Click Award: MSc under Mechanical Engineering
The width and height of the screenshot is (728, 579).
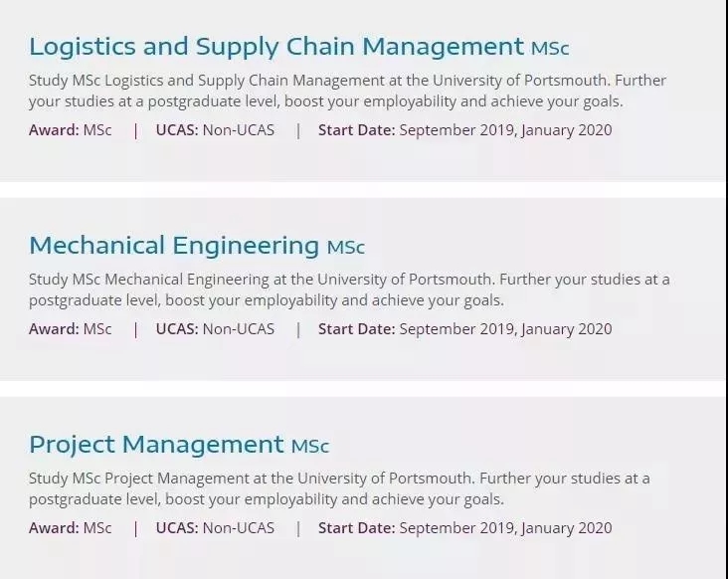[71, 329]
